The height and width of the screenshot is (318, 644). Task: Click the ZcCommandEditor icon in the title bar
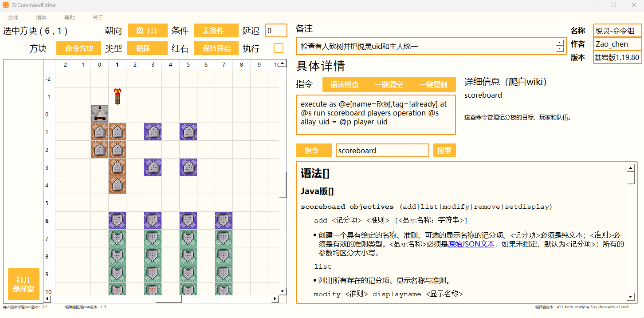[6, 5]
